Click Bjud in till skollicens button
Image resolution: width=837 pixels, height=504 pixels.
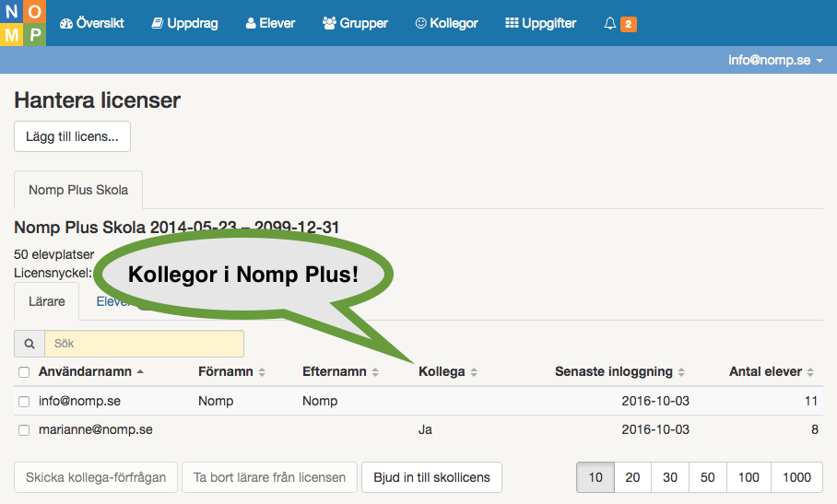point(431,477)
